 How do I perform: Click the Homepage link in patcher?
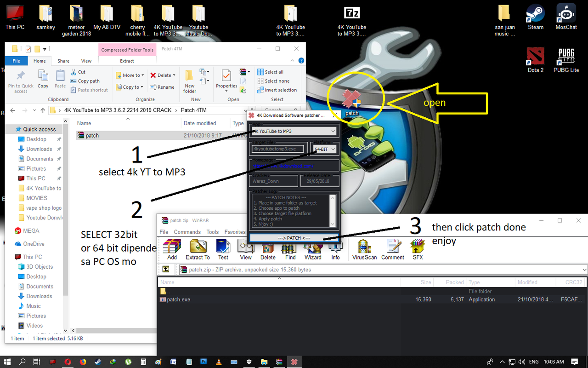point(283,166)
